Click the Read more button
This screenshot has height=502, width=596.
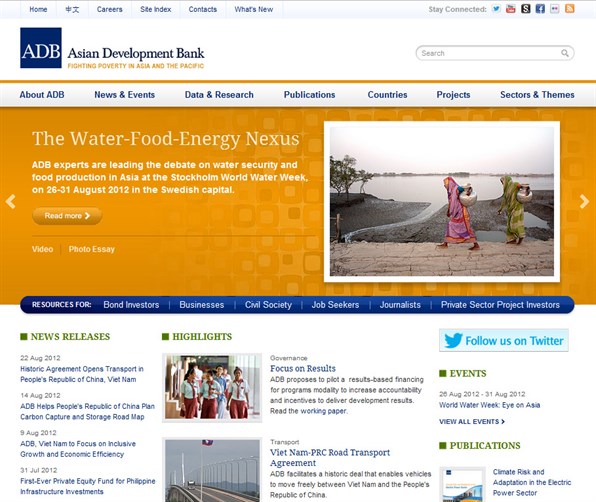(67, 216)
